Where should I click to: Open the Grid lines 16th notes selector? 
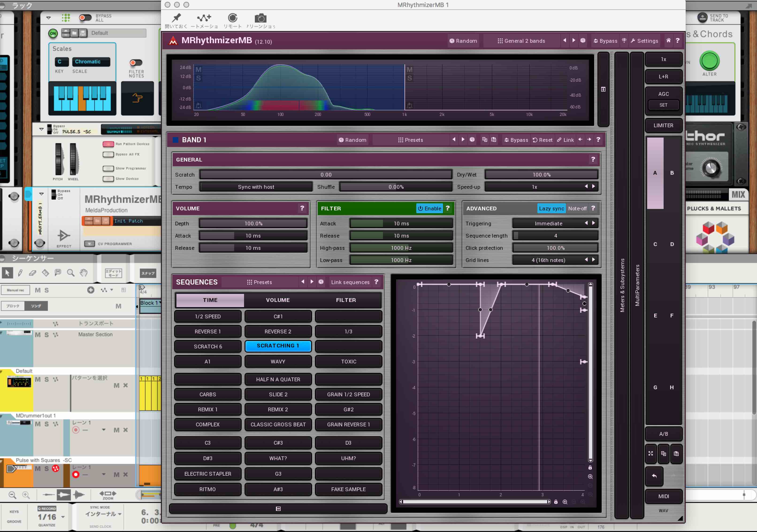tap(548, 260)
